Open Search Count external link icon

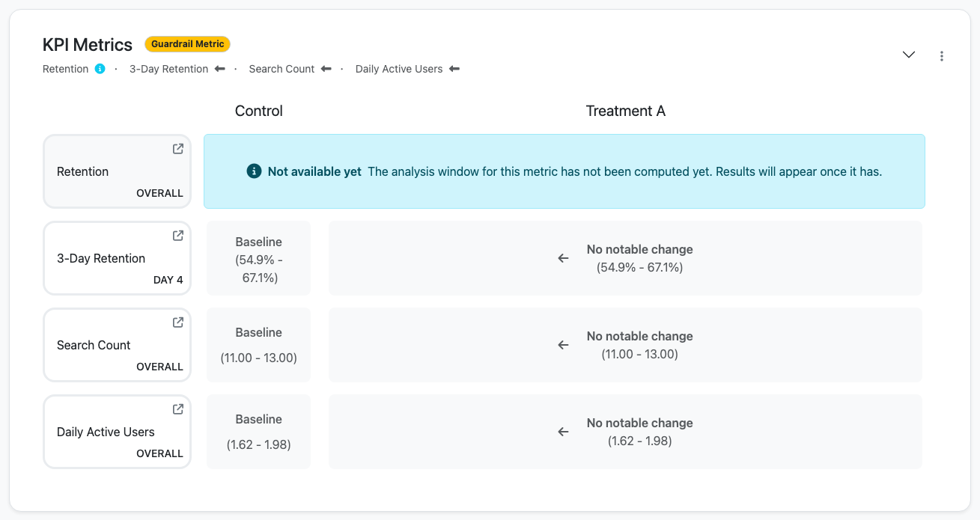(178, 322)
